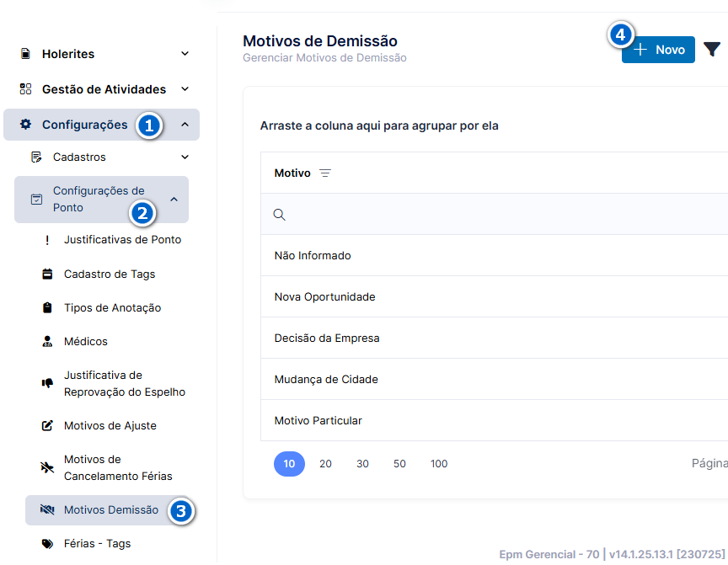This screenshot has width=728, height=565.
Task: Click the crossed-out plane Cancelamento Férias icon
Action: pyautogui.click(x=47, y=467)
